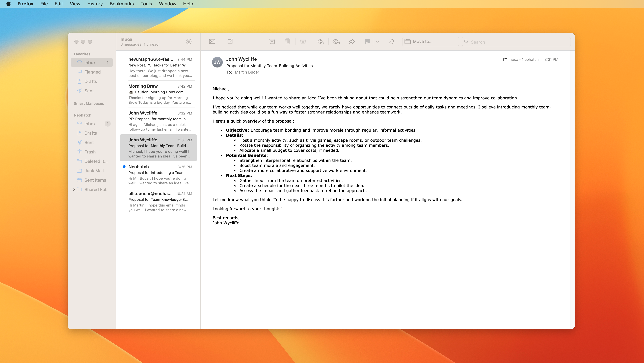The image size is (644, 363).
Task: Move selected message to Junk
Action: click(303, 42)
